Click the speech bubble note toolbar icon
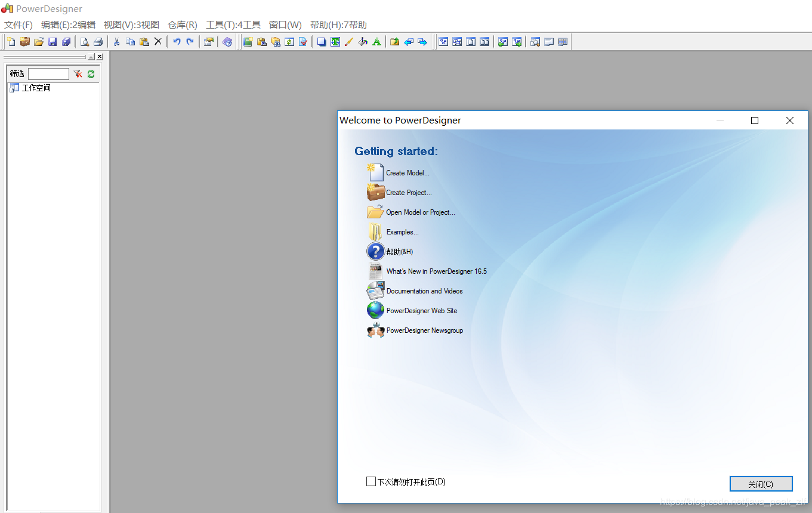Viewport: 812px width, 513px height. coord(549,42)
